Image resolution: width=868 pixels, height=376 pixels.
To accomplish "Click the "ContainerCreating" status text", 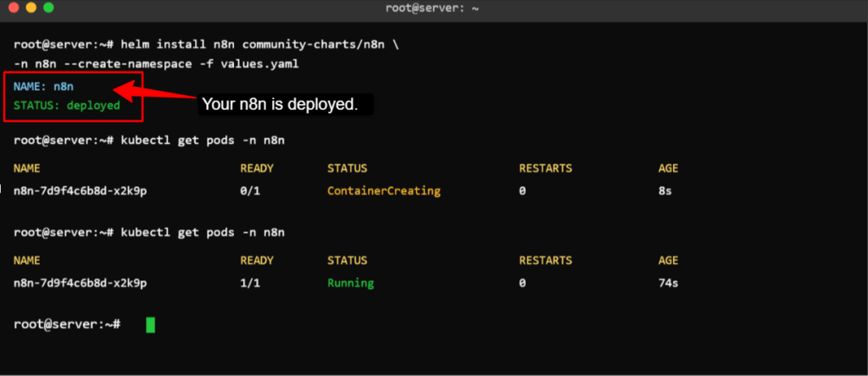I will [x=384, y=191].
